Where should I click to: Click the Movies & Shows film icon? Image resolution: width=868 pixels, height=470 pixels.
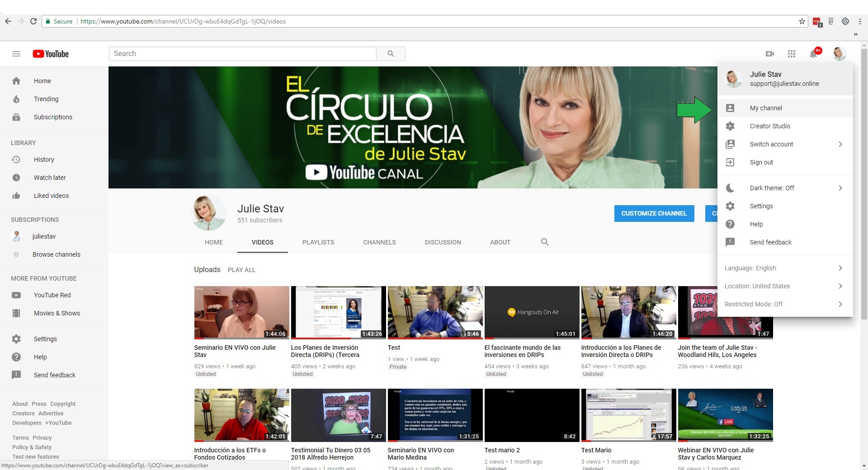click(x=16, y=313)
